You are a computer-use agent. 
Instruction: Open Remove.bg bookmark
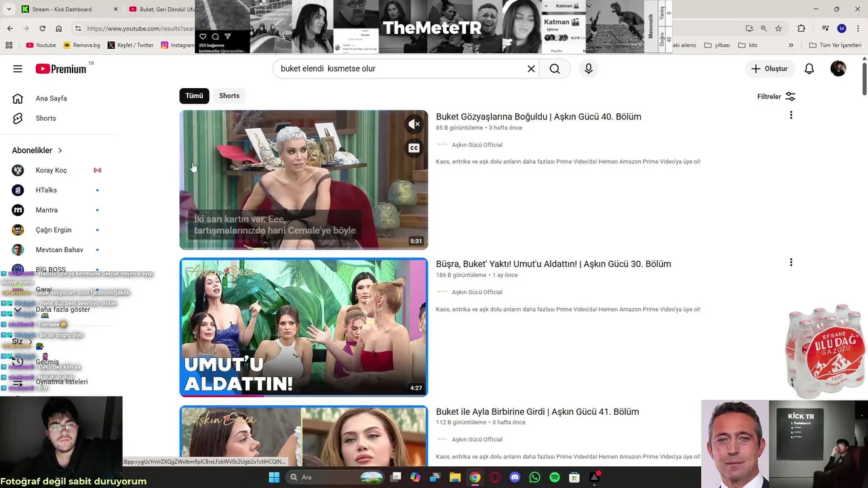click(81, 45)
